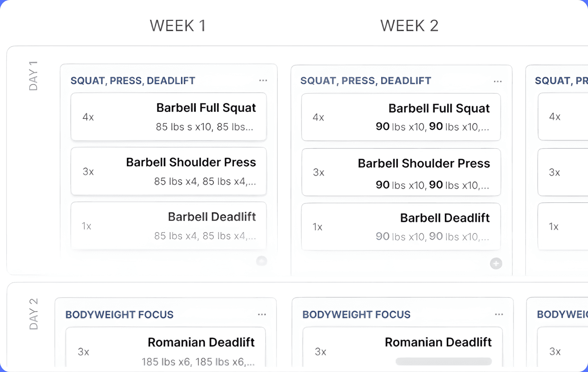Image resolution: width=588 pixels, height=372 pixels.
Task: Open options for Week 1 Bodyweight Focus
Action: pos(262,315)
